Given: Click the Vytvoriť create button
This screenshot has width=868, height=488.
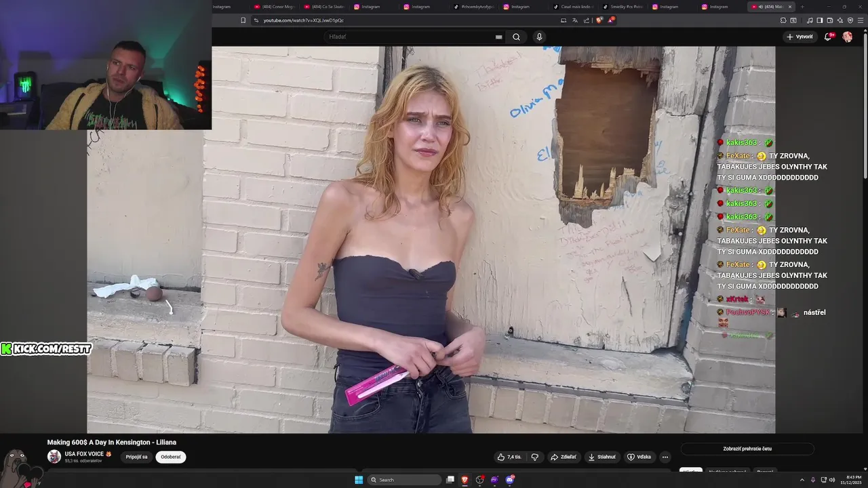Looking at the screenshot, I should (x=800, y=37).
